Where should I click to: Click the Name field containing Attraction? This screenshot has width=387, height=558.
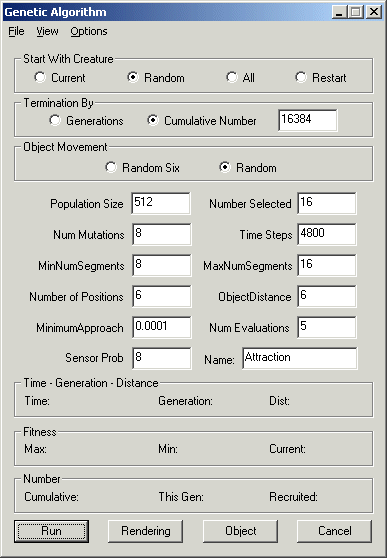point(300,358)
